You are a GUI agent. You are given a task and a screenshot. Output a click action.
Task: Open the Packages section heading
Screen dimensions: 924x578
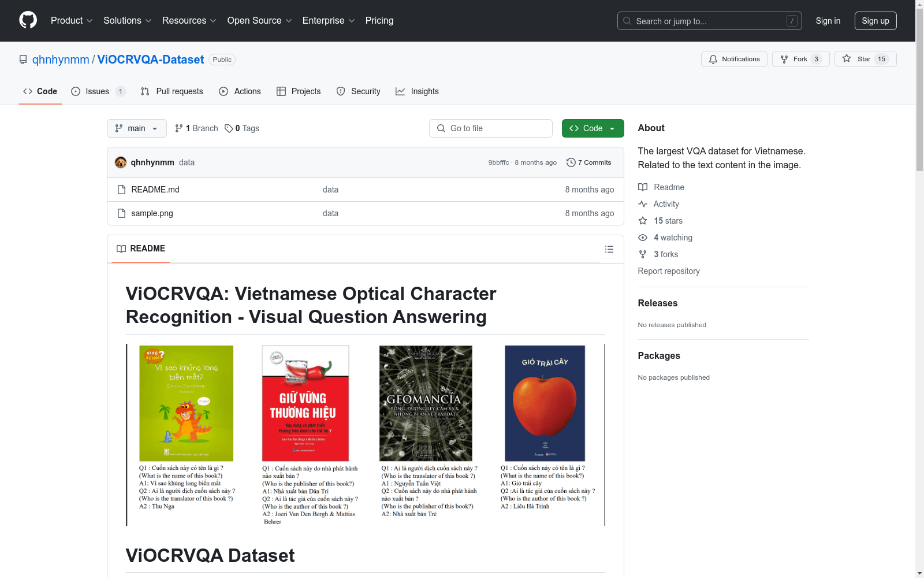click(x=659, y=355)
